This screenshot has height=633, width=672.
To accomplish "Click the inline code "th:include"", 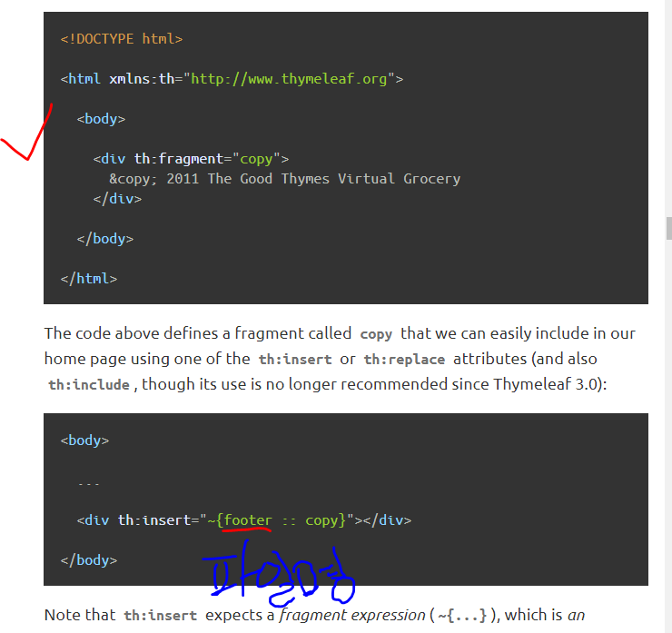I will pos(89,385).
